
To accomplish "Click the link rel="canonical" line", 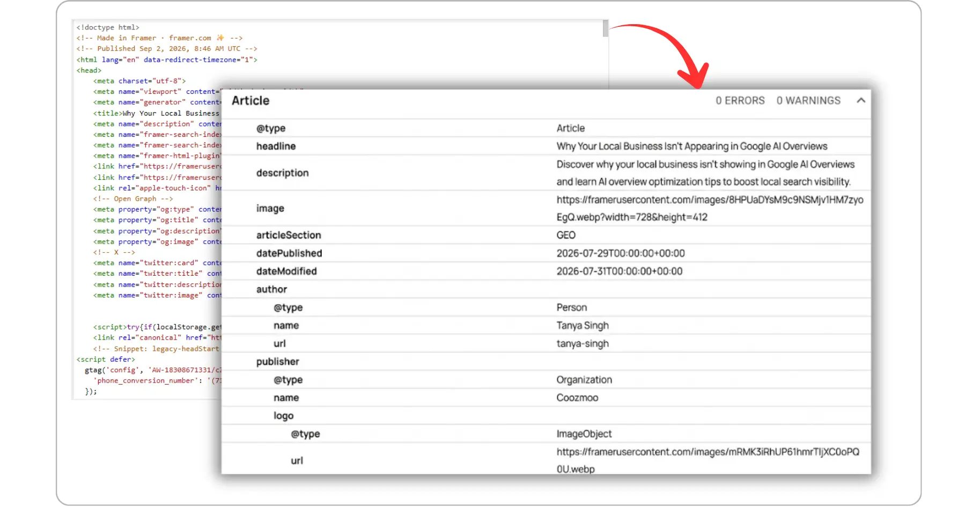I will tap(157, 337).
